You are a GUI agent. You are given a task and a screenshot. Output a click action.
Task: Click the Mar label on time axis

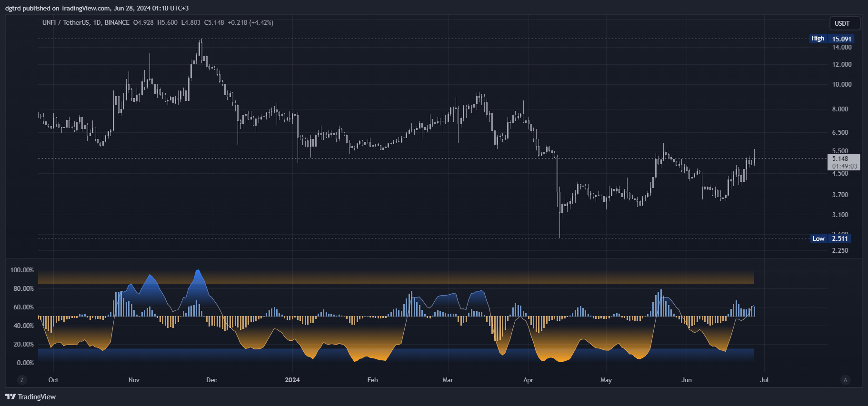pyautogui.click(x=448, y=380)
